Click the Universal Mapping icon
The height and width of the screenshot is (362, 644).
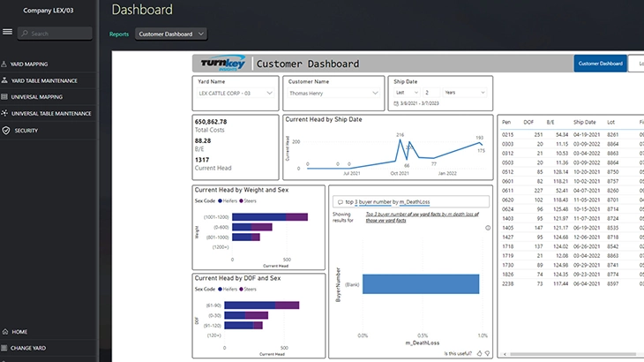point(4,97)
